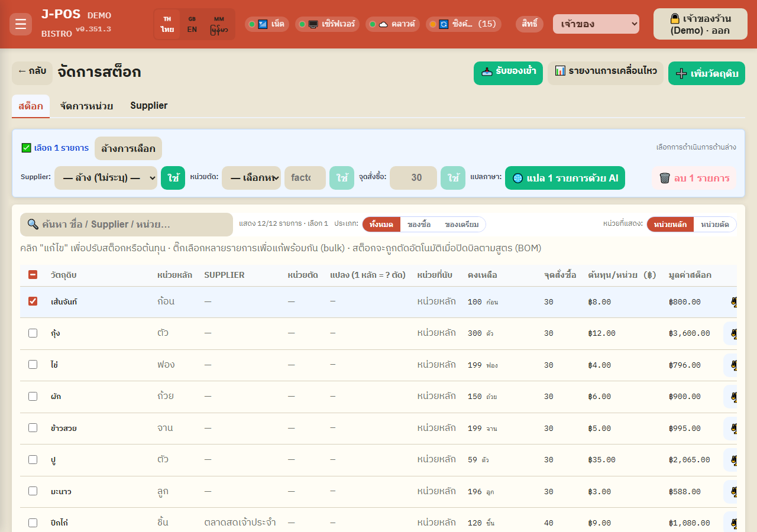Apply the reorder point ใช้ button
Viewport: 757px width, 532px height.
(x=453, y=178)
